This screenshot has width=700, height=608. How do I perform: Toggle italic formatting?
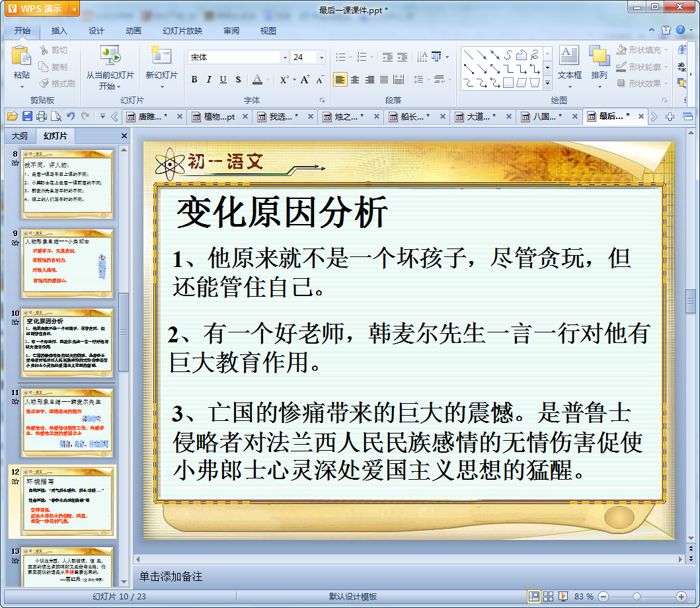pyautogui.click(x=208, y=79)
